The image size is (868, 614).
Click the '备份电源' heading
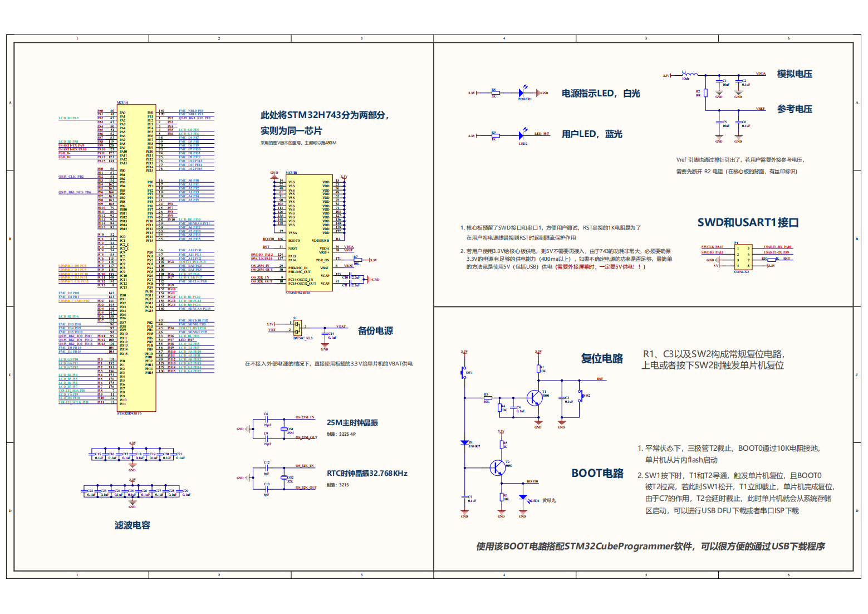point(375,331)
